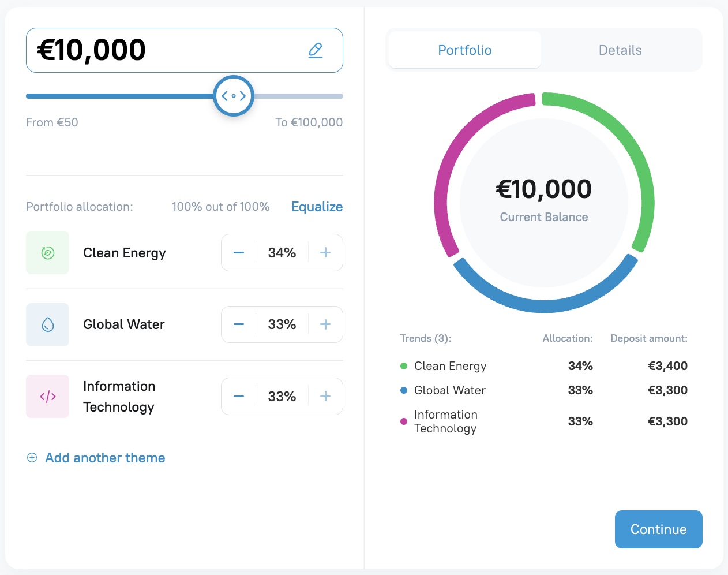Increase Global Water allocation with plus

coord(325,324)
